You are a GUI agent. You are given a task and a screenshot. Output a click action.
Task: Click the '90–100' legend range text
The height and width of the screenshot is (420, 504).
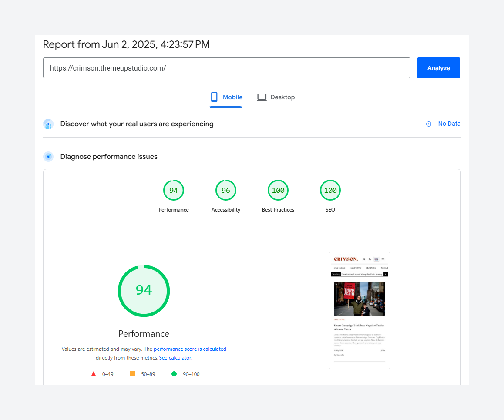click(191, 374)
